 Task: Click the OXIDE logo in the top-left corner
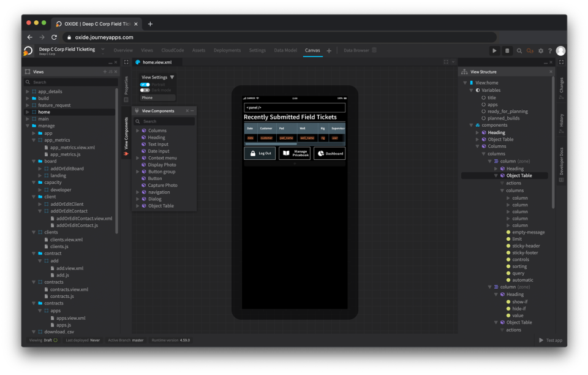pyautogui.click(x=27, y=50)
